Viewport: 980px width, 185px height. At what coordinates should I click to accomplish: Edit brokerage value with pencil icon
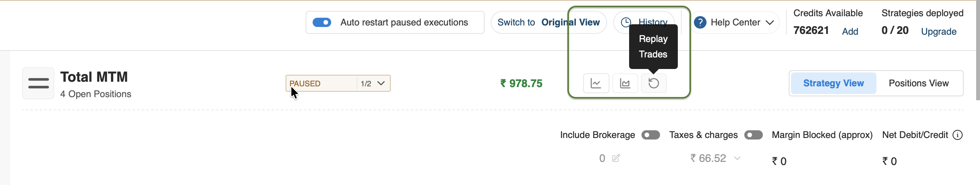616,158
